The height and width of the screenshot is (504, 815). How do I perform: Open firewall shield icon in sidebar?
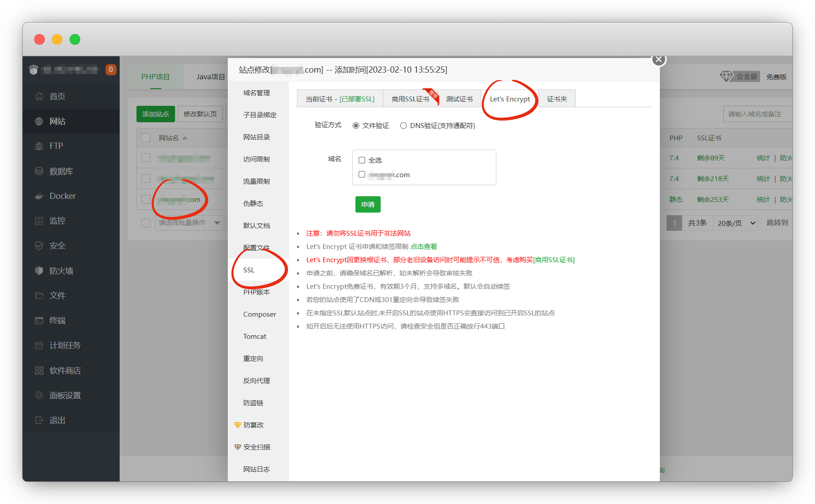click(39, 271)
